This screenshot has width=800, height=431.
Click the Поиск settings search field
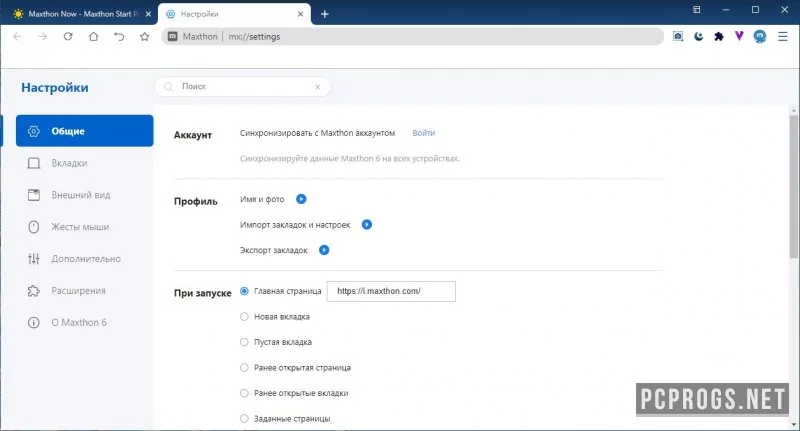click(243, 87)
